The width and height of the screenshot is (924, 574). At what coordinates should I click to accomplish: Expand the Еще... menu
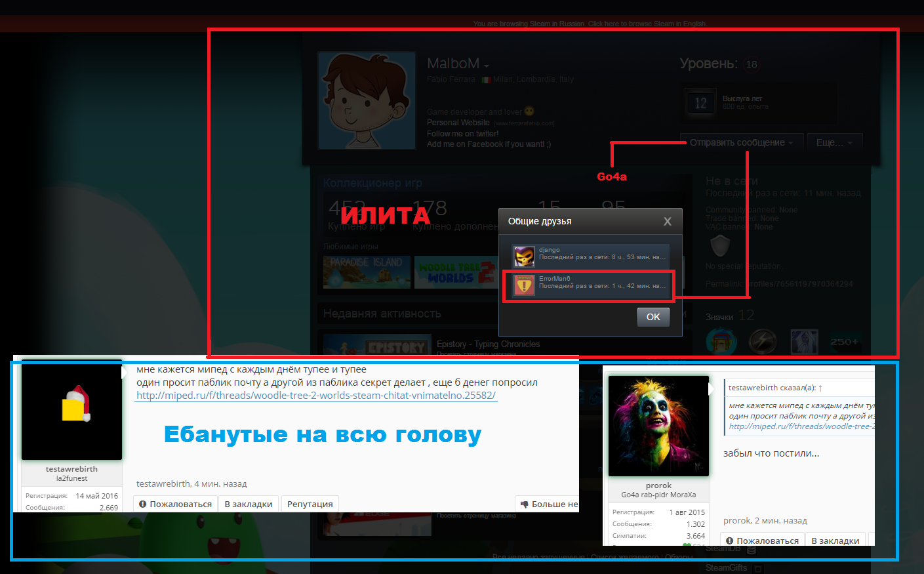[834, 142]
